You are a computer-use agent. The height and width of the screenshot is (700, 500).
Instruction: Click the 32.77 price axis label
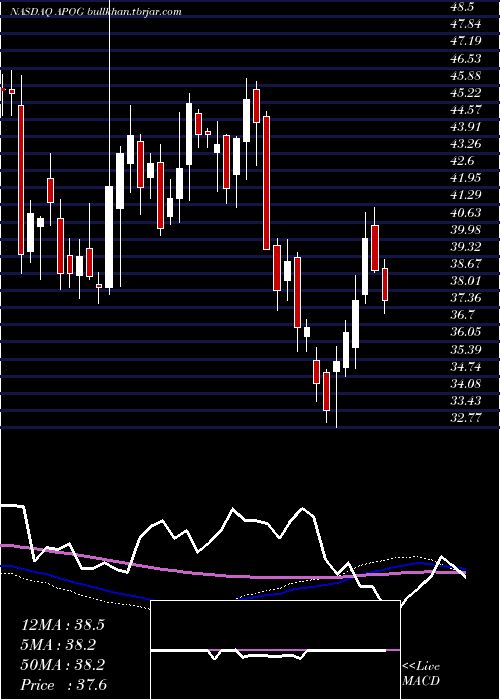pyautogui.click(x=467, y=418)
